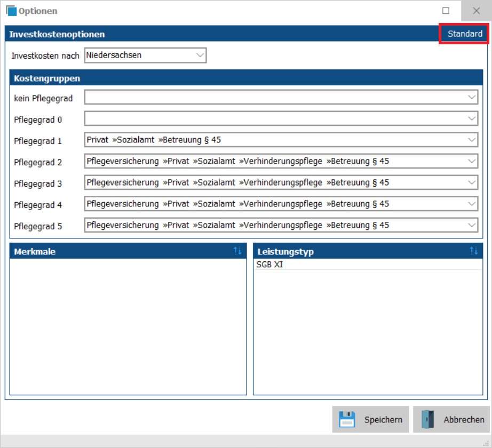Viewport: 492px width, 448px height.
Task: Click the empty Merkmale list area
Action: (x=128, y=325)
